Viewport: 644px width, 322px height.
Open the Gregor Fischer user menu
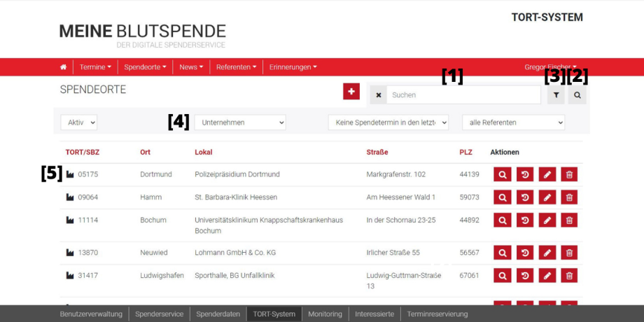point(550,67)
